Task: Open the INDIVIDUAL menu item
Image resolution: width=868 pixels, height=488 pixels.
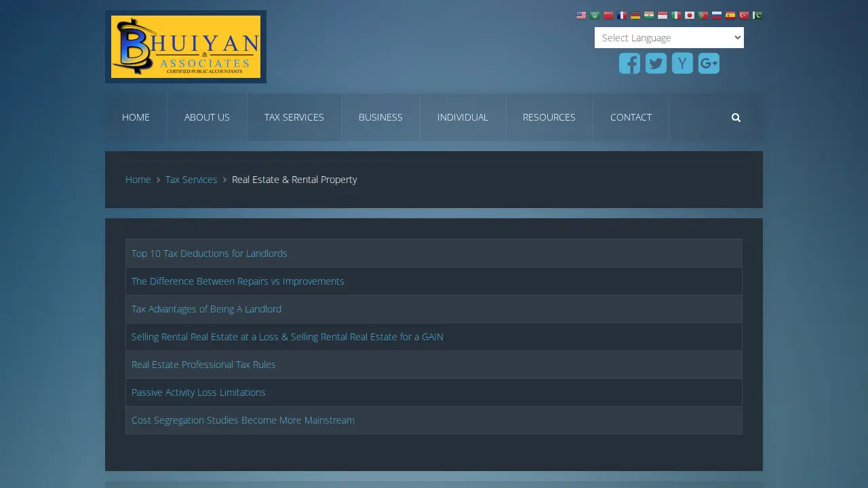Action: [x=462, y=117]
